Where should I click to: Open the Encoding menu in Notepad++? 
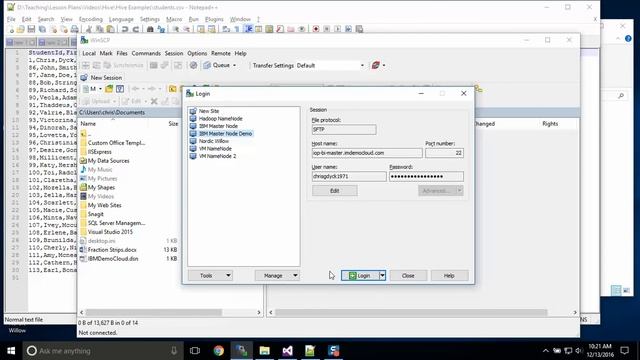pos(91,19)
